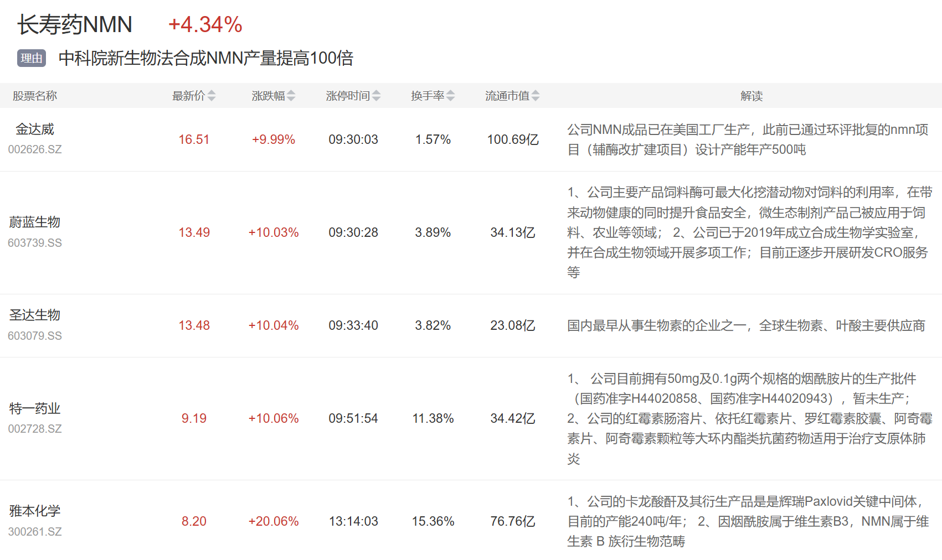Open 蔚蓝生物 stock page
This screenshot has height=560, width=942.
click(35, 222)
